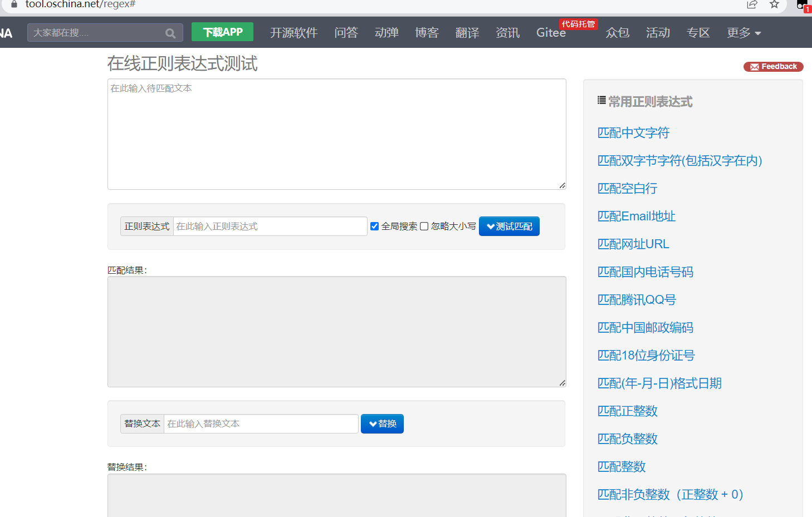Image resolution: width=812 pixels, height=517 pixels.
Task: Expand the 更多 dropdown menu
Action: point(743,33)
